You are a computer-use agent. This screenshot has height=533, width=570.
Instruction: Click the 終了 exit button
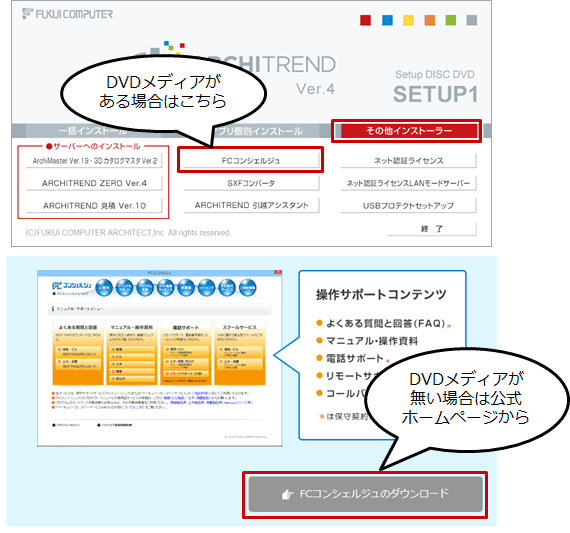[431, 229]
